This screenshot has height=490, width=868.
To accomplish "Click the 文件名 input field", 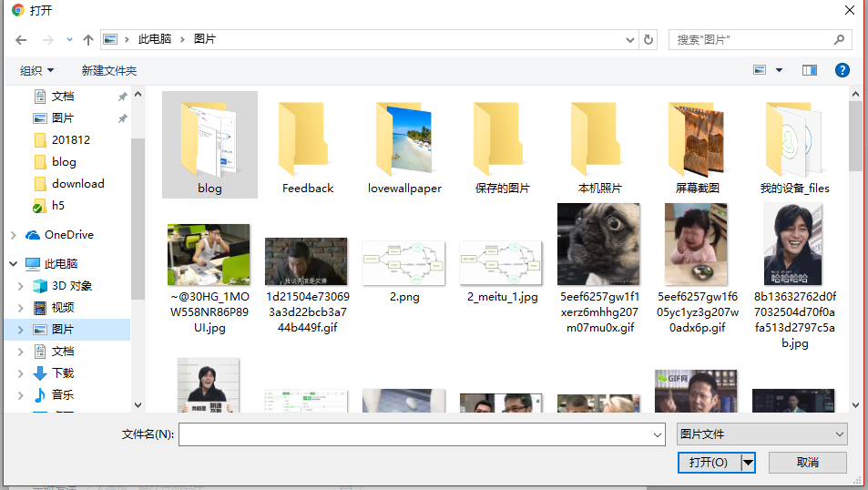I will [421, 435].
